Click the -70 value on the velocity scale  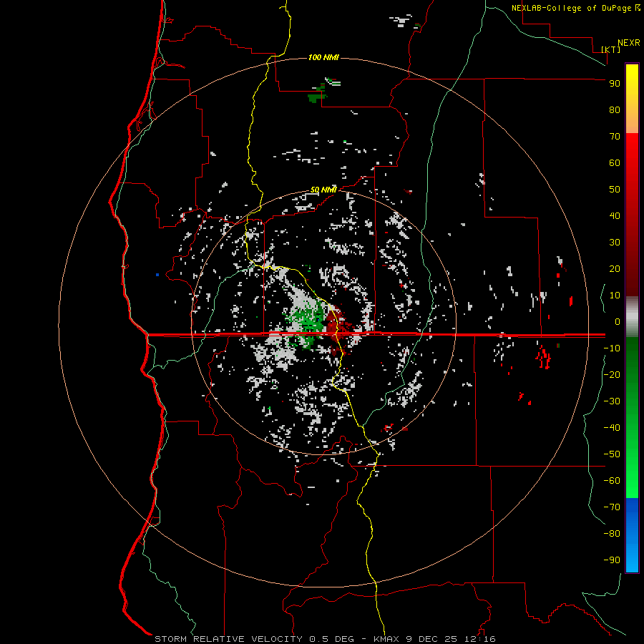pos(612,507)
